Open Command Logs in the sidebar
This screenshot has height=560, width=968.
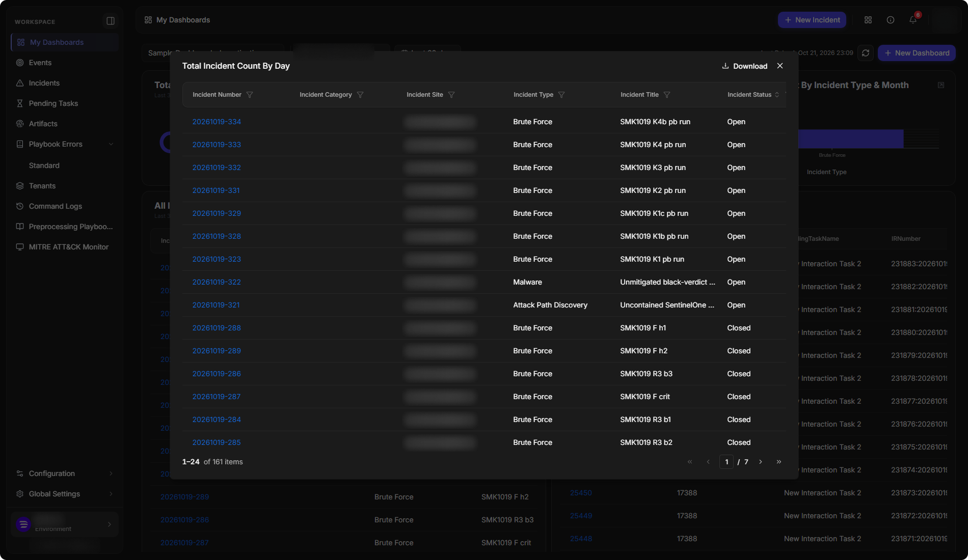tap(64, 206)
